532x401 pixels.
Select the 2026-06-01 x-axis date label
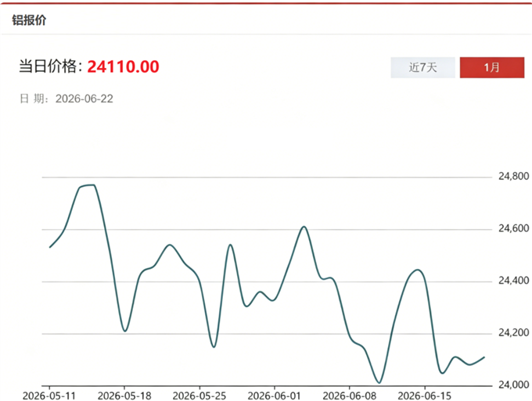coord(274,396)
